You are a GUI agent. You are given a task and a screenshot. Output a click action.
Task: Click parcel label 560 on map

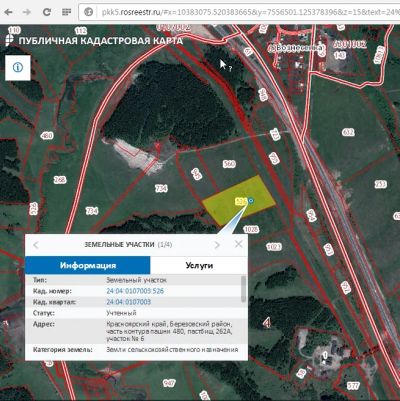click(x=229, y=164)
